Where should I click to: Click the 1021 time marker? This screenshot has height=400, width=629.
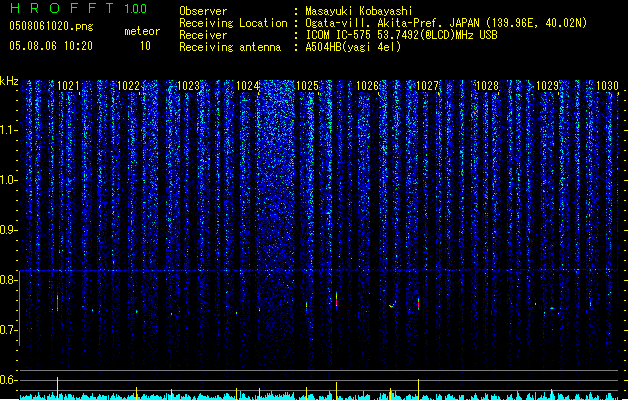point(68,86)
